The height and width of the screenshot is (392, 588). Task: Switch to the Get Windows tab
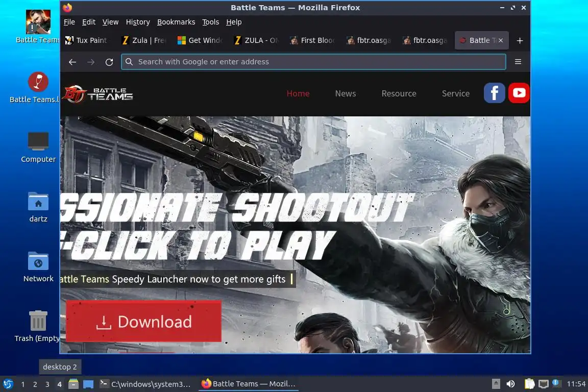pyautogui.click(x=200, y=40)
